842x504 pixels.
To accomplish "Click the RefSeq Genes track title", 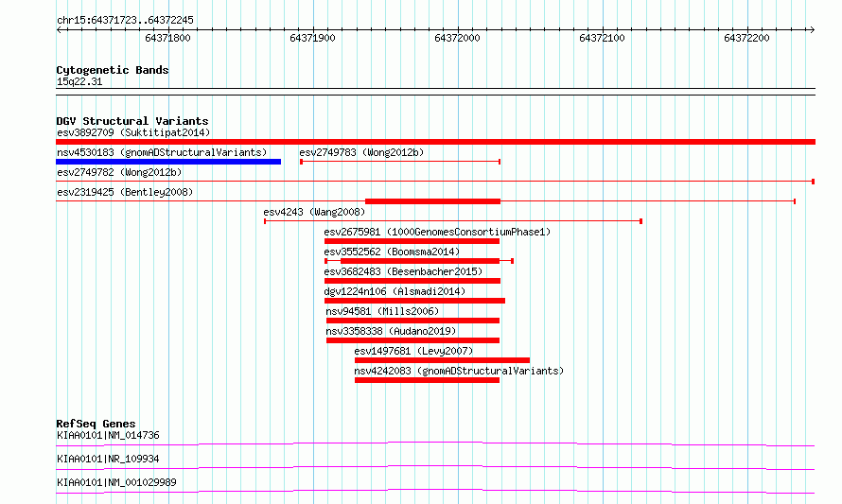I will pos(96,424).
